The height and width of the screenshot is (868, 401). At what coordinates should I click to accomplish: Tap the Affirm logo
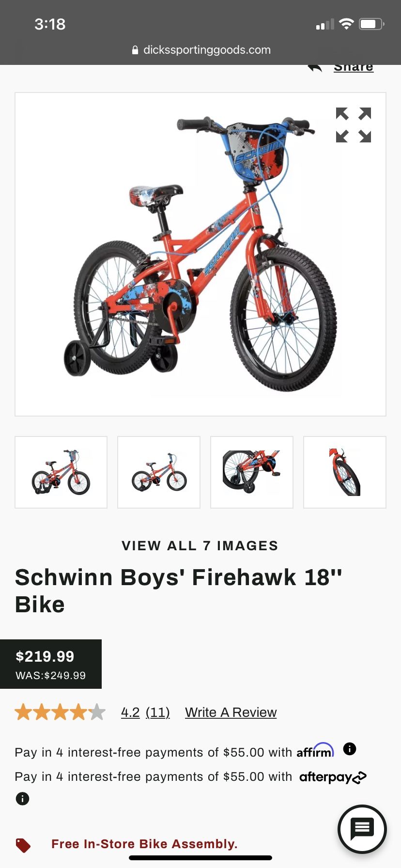(x=315, y=750)
